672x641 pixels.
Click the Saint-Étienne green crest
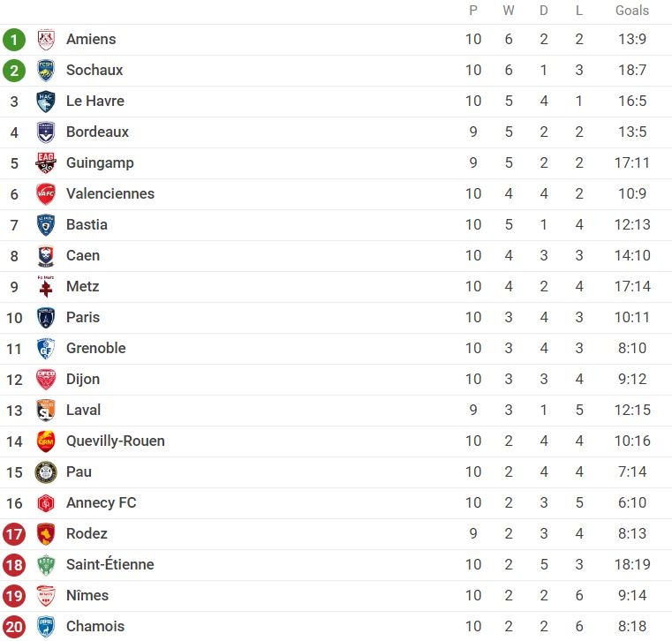(46, 565)
